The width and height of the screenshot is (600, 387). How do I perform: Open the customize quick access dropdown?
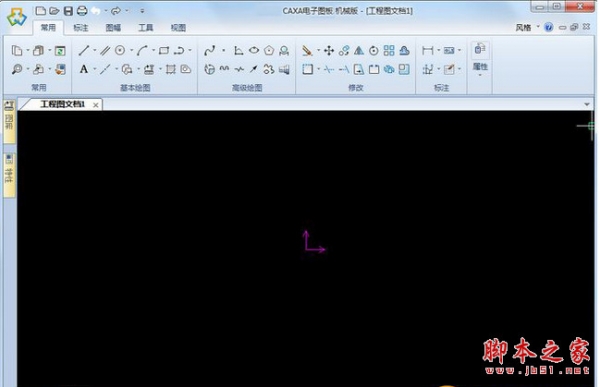pyautogui.click(x=142, y=11)
